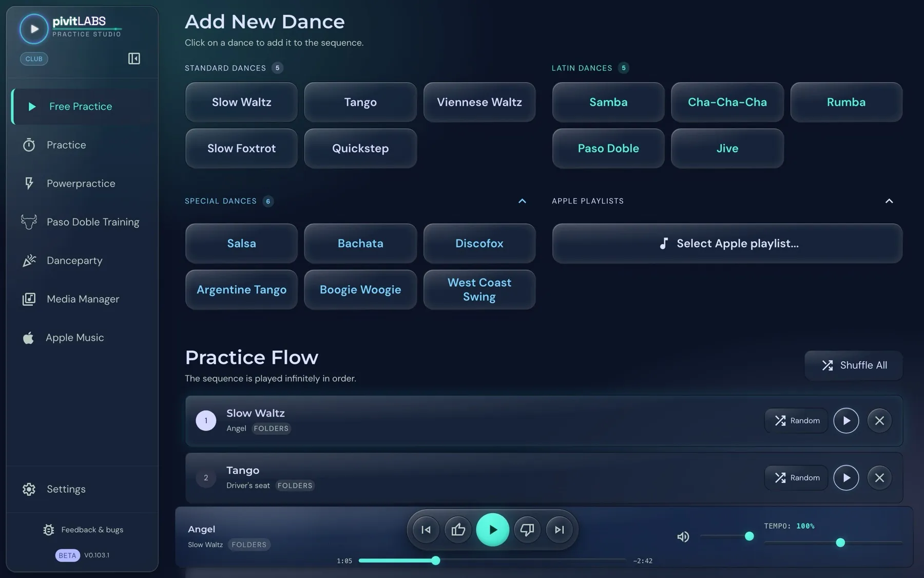The height and width of the screenshot is (578, 924).
Task: Add Slow Waltz to the sequence
Action: click(241, 102)
